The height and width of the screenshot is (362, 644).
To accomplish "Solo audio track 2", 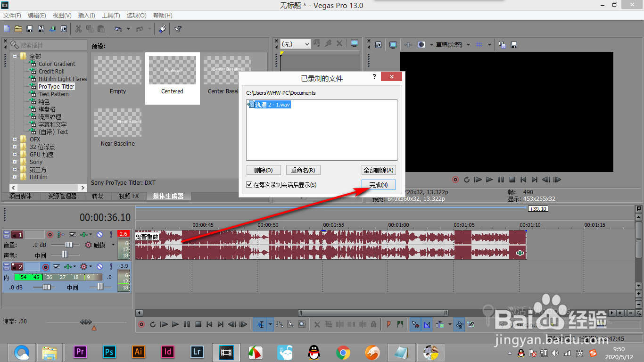I will pos(111,267).
